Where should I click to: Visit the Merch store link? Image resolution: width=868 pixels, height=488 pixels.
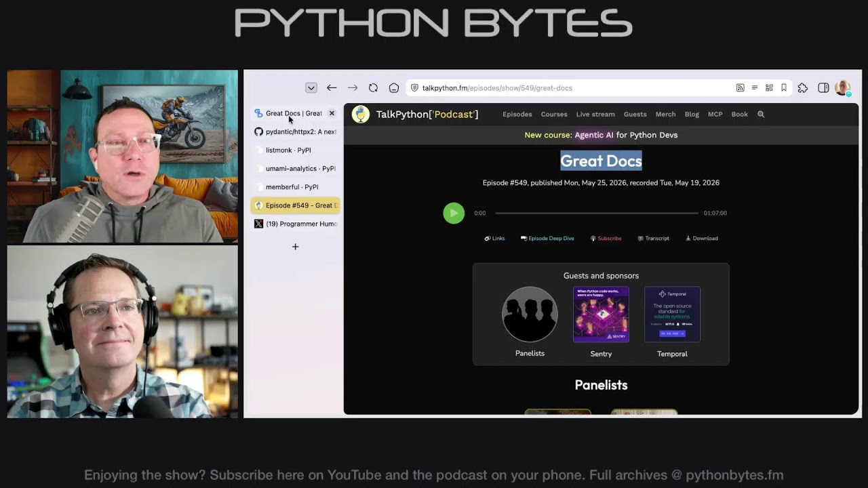[x=665, y=115]
